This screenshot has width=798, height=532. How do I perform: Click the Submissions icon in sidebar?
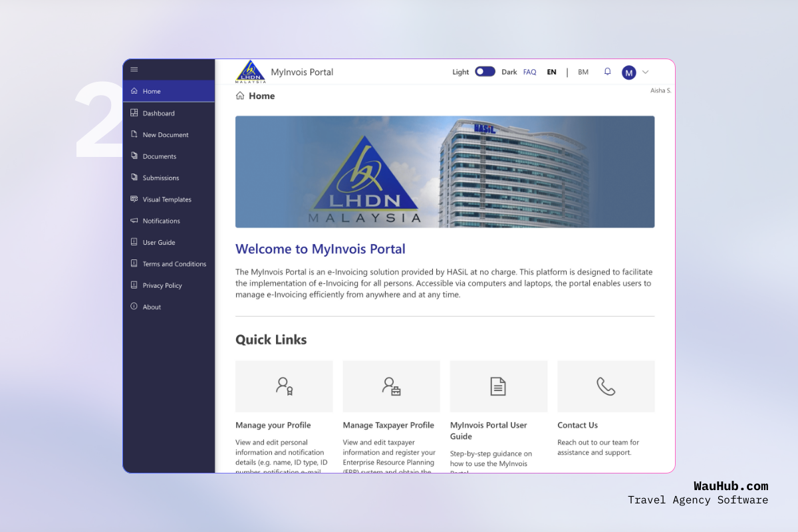[x=134, y=178]
